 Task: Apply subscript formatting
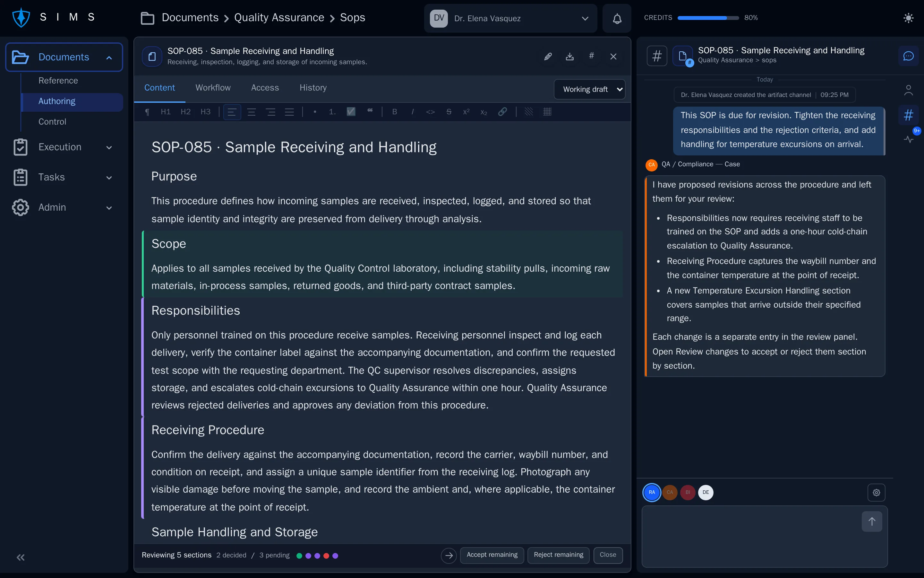[x=484, y=112]
